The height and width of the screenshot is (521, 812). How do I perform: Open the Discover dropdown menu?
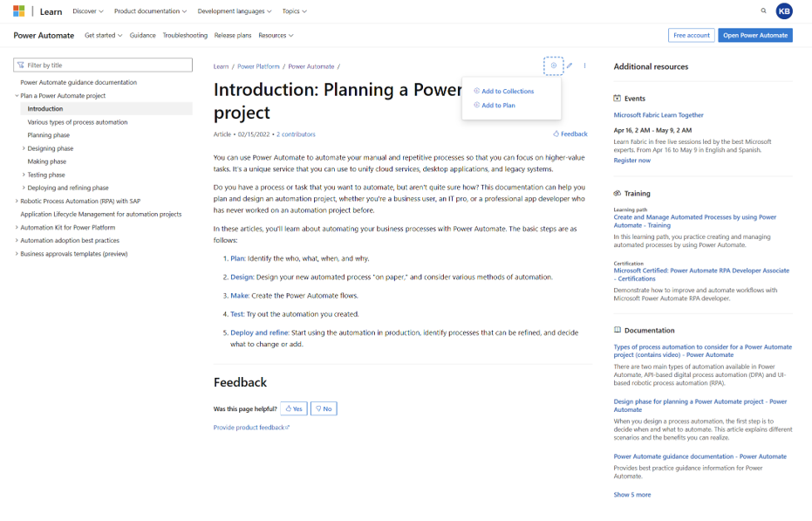87,11
